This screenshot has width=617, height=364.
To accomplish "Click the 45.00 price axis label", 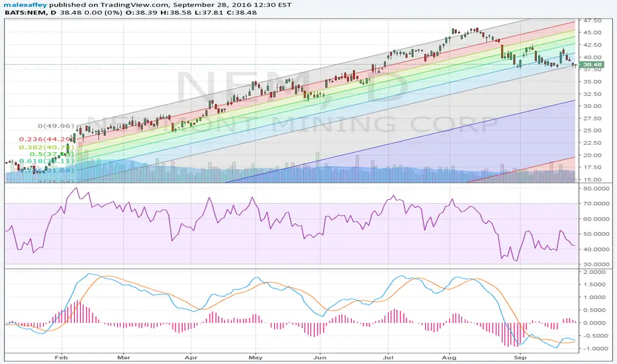I will click(593, 32).
